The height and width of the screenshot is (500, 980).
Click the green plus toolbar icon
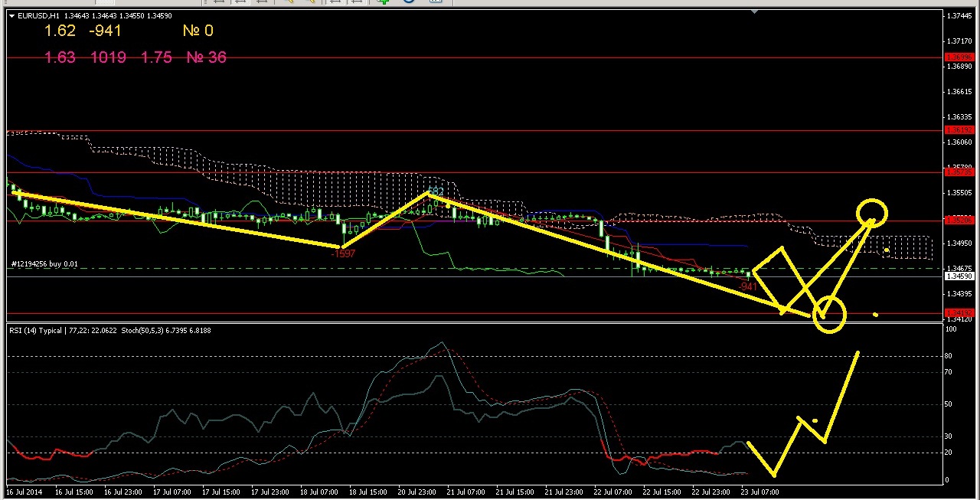[x=384, y=2]
